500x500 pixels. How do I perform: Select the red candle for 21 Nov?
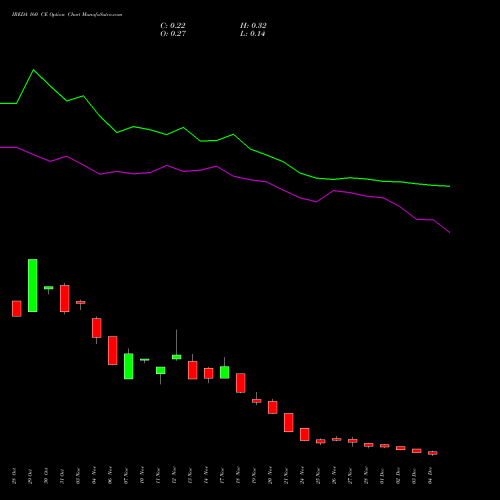pos(289,423)
